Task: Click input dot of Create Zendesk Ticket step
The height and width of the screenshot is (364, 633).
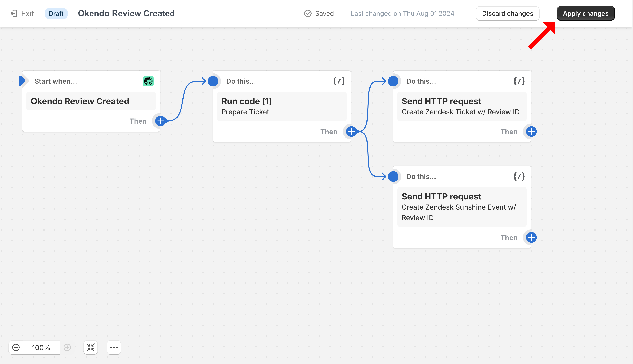Action: [x=393, y=81]
